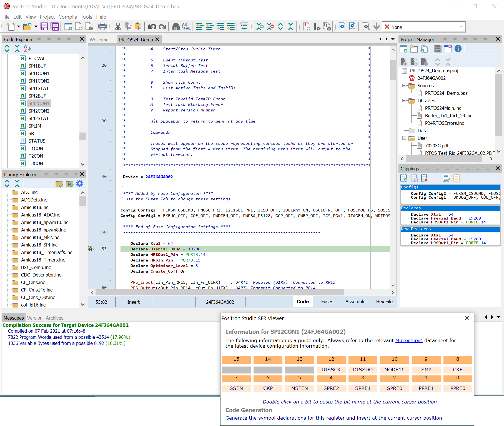Collapse the Libraries folder in Project Manager
The image size is (504, 426).
tap(404, 101)
